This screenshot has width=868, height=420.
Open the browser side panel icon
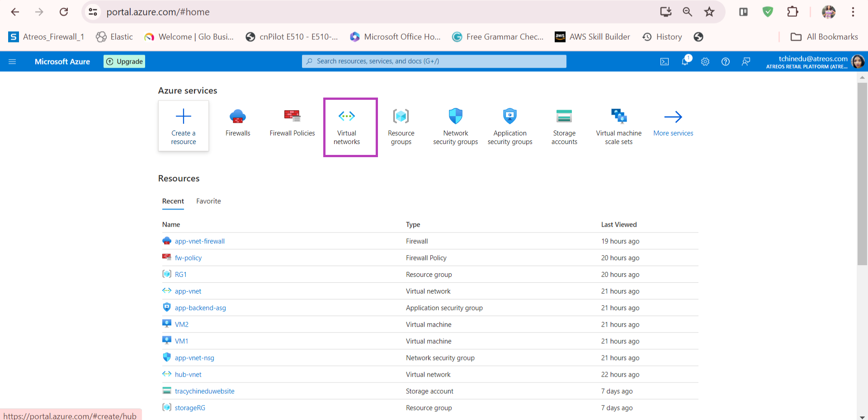(x=743, y=12)
